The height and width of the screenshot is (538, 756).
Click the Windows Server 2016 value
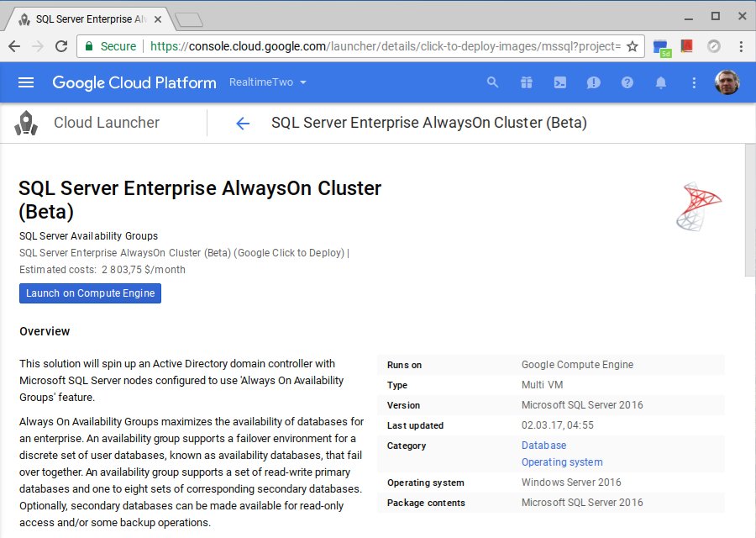571,483
